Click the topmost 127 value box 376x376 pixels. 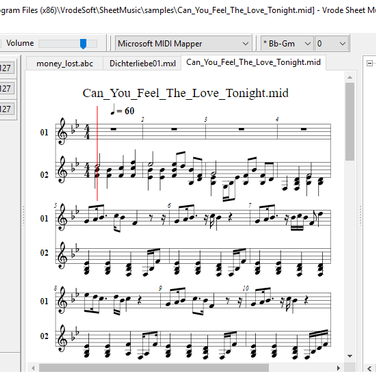(7, 68)
